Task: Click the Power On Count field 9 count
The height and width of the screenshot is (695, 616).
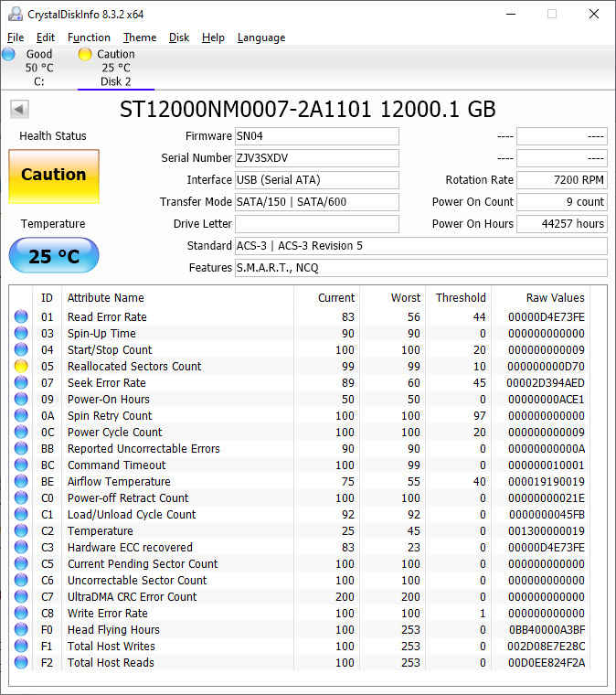Action: coord(562,202)
